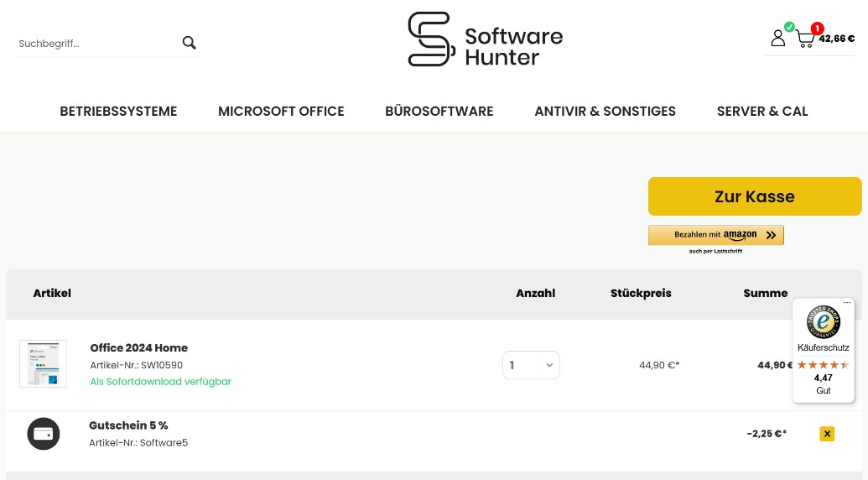The height and width of the screenshot is (480, 868).
Task: Open the Antivir & Sonstiges menu
Action: 605,112
